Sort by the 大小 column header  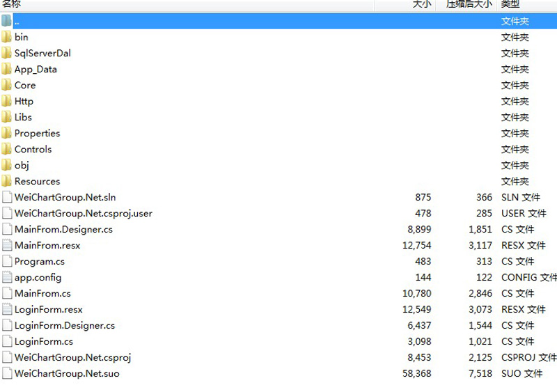tap(422, 4)
